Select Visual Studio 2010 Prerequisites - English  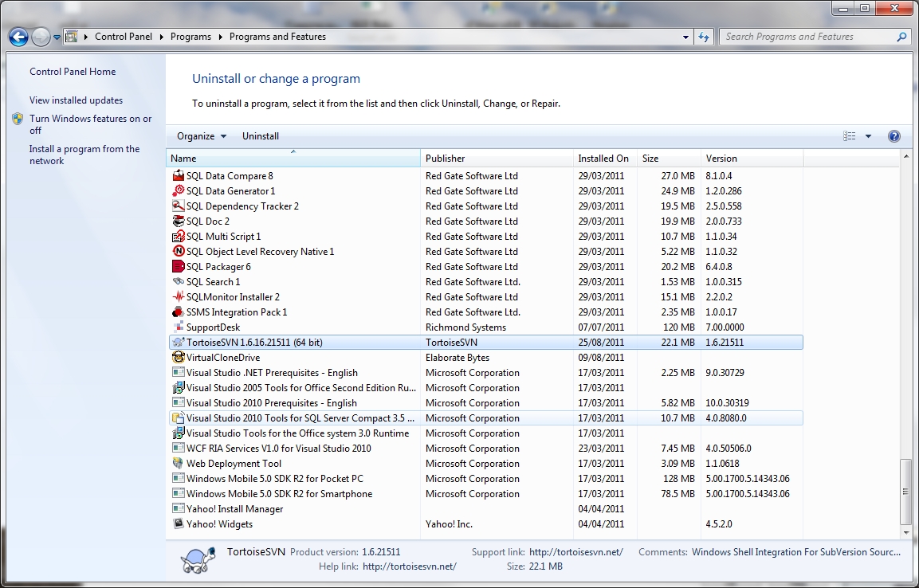tap(486, 403)
